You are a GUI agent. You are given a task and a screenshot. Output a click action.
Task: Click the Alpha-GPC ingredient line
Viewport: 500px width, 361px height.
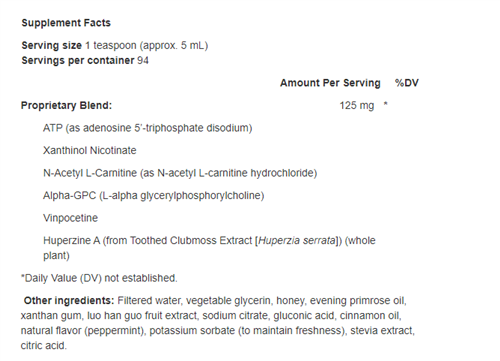coord(154,195)
